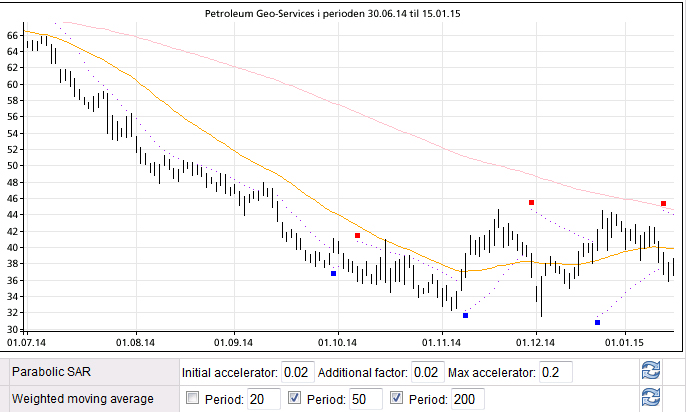Enable the Period 20 moving average checkbox

192,399
